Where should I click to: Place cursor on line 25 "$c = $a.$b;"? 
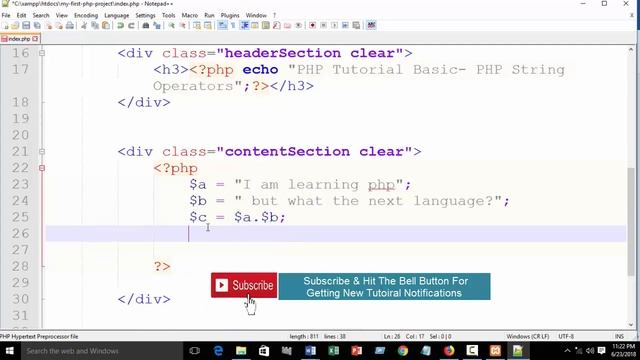237,217
